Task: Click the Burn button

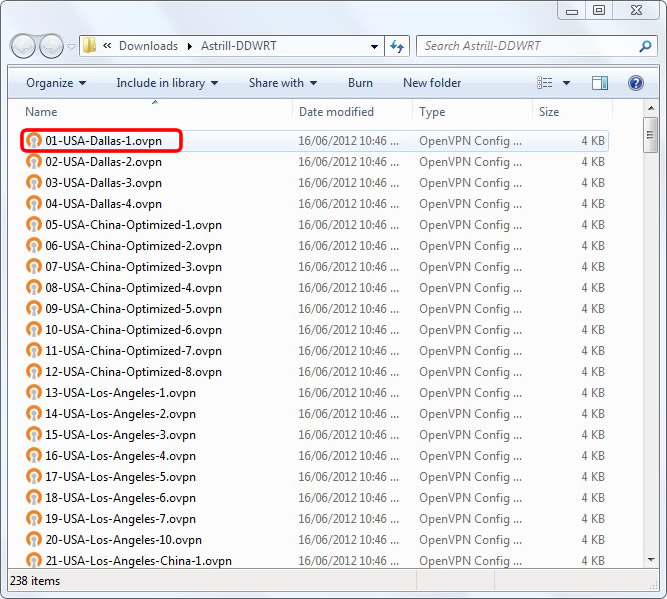Action: point(360,83)
